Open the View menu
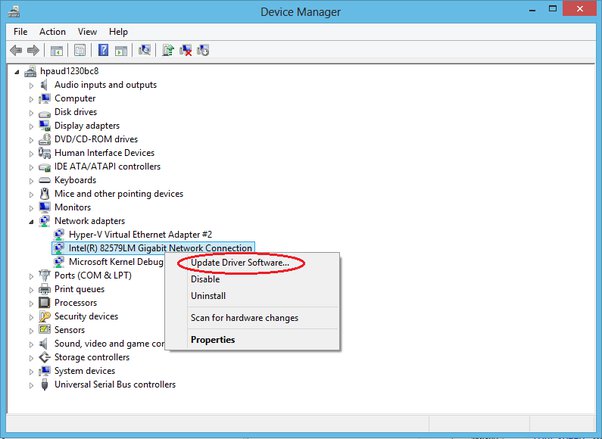The image size is (602, 439). 87,31
